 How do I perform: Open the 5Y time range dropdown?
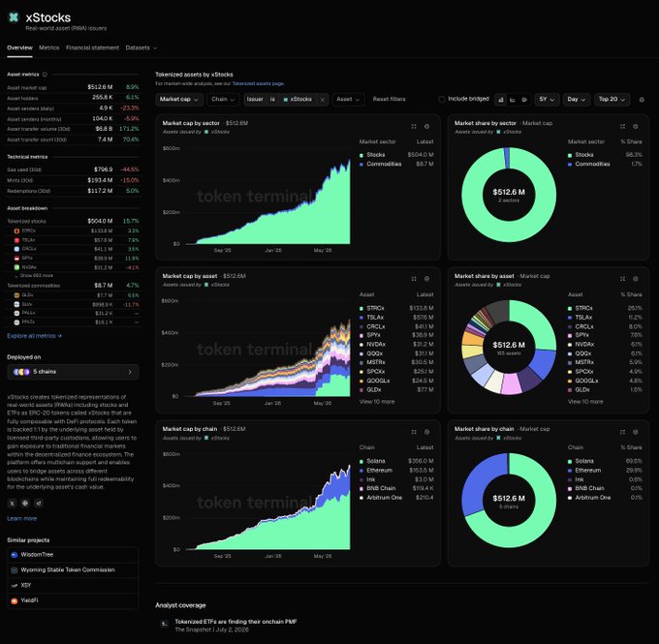pos(547,100)
